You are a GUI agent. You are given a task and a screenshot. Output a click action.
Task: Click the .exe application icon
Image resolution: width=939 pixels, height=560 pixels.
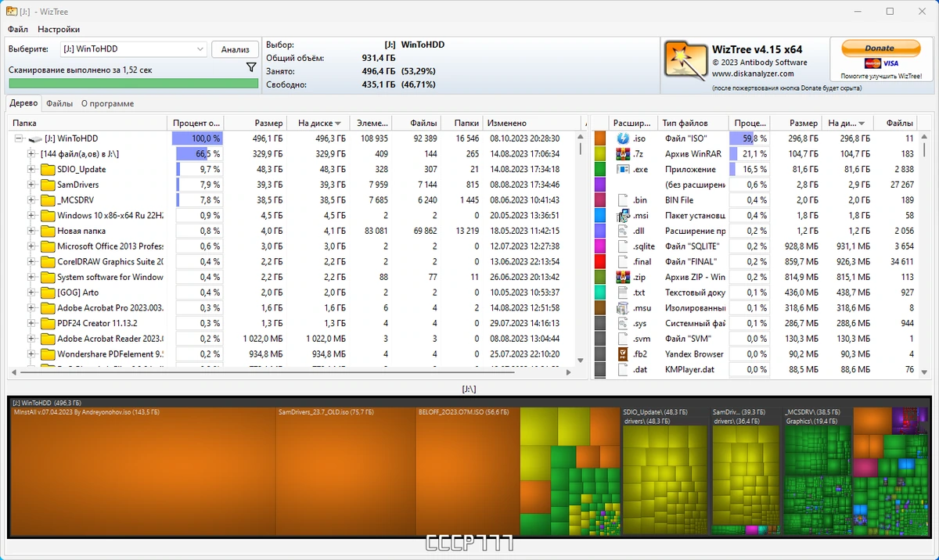pos(623,169)
